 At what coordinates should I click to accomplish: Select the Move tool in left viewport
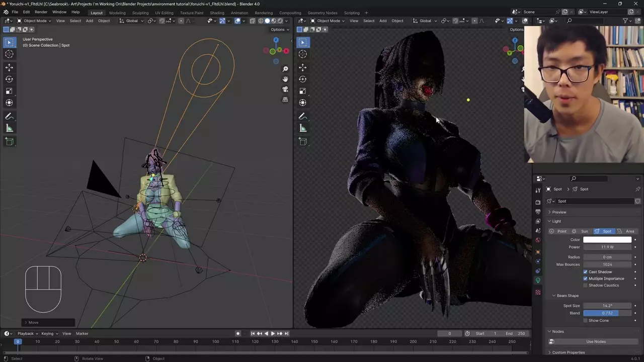[x=9, y=67]
